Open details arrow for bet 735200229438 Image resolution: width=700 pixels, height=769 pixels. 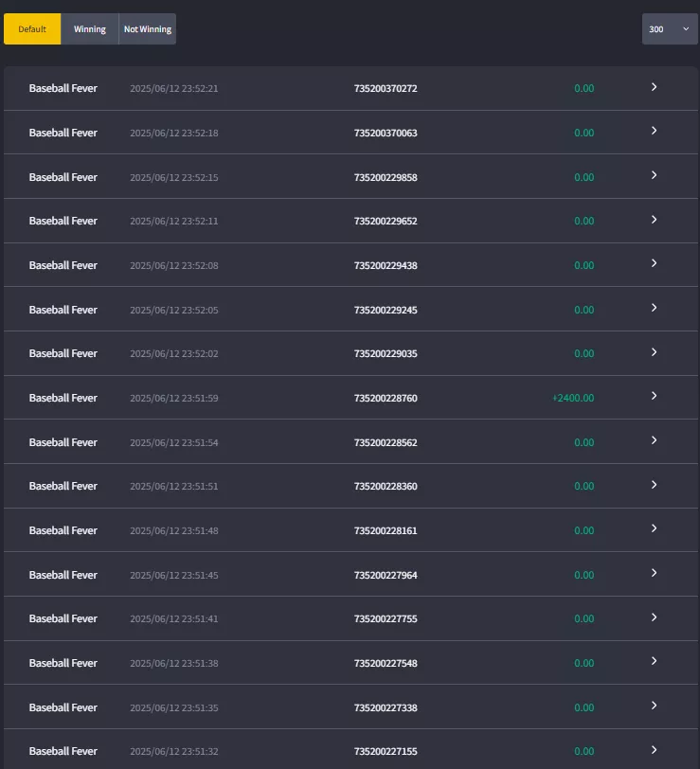tap(654, 263)
